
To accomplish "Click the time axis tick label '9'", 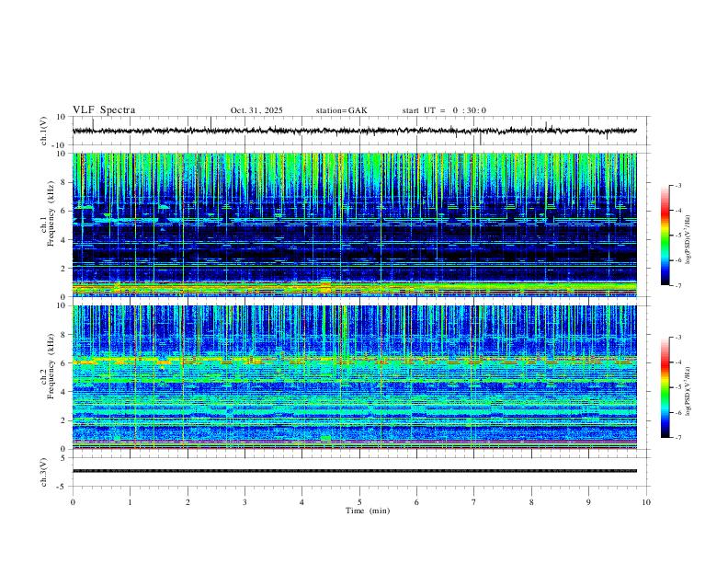I will click(x=588, y=502).
